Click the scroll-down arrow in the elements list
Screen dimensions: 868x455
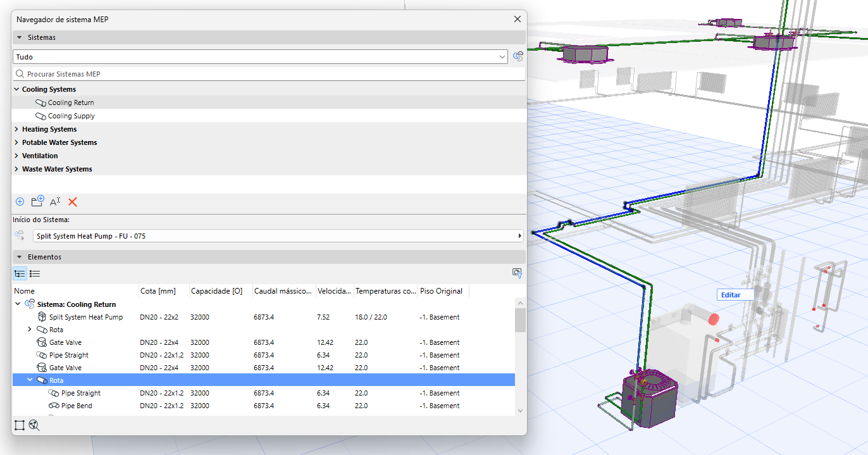pyautogui.click(x=520, y=411)
